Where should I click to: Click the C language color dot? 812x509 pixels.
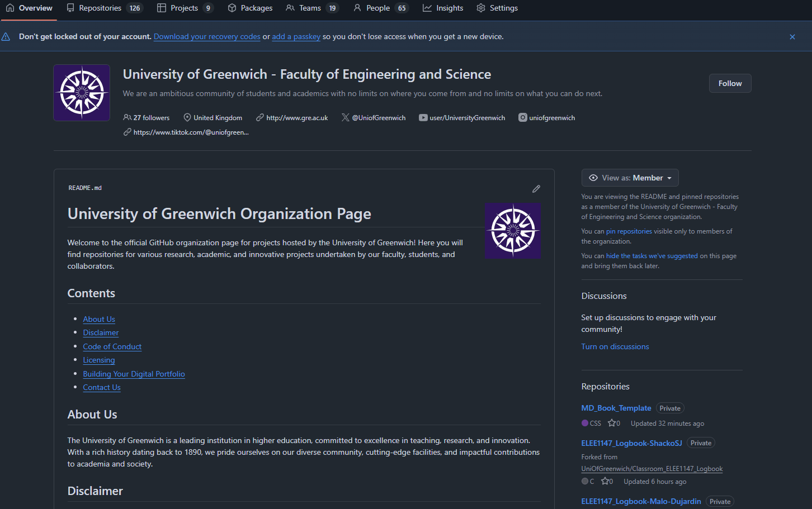click(x=585, y=481)
